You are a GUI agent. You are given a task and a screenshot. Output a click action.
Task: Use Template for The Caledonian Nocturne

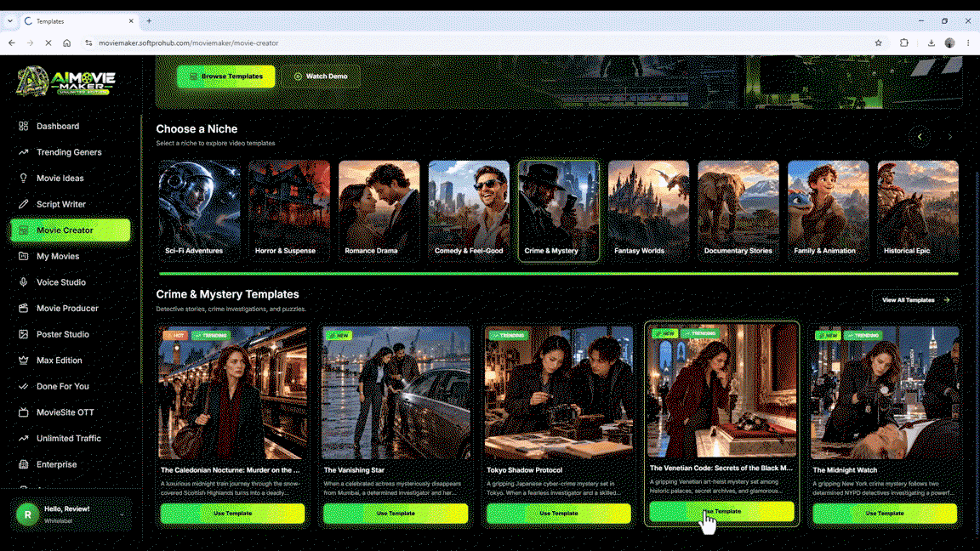[232, 514]
